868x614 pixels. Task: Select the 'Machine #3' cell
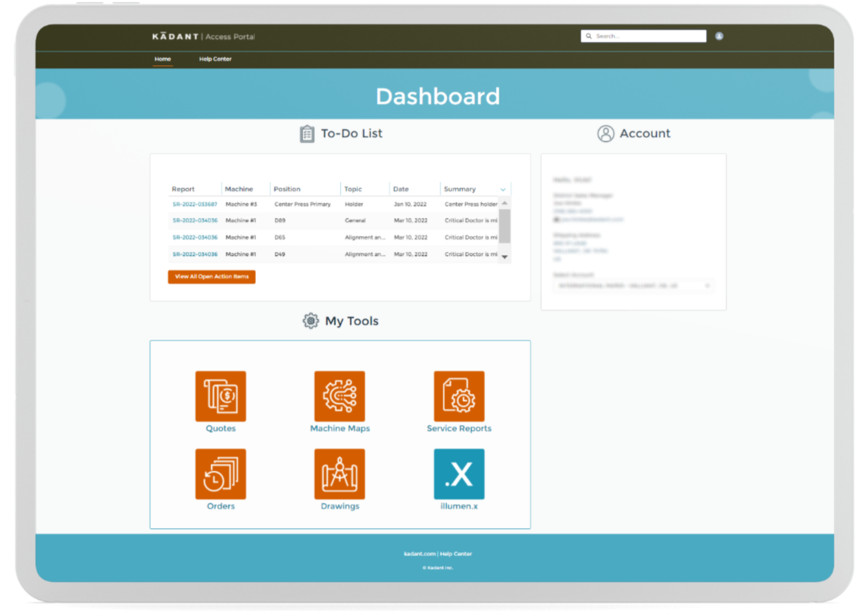pyautogui.click(x=241, y=204)
